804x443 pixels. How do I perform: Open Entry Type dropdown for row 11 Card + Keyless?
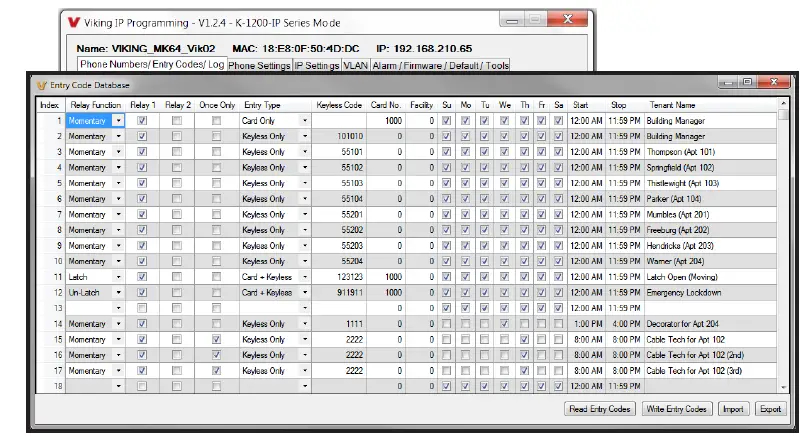click(x=305, y=277)
